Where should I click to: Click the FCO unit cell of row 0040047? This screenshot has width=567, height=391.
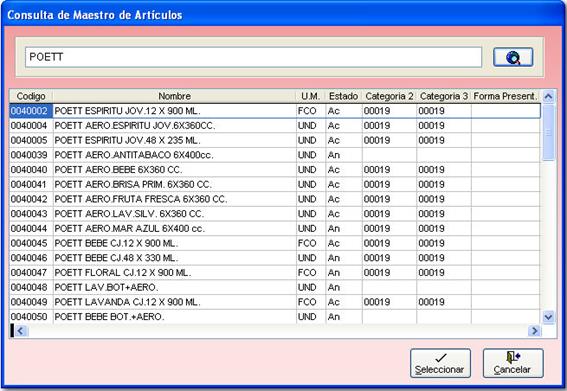tap(311, 273)
